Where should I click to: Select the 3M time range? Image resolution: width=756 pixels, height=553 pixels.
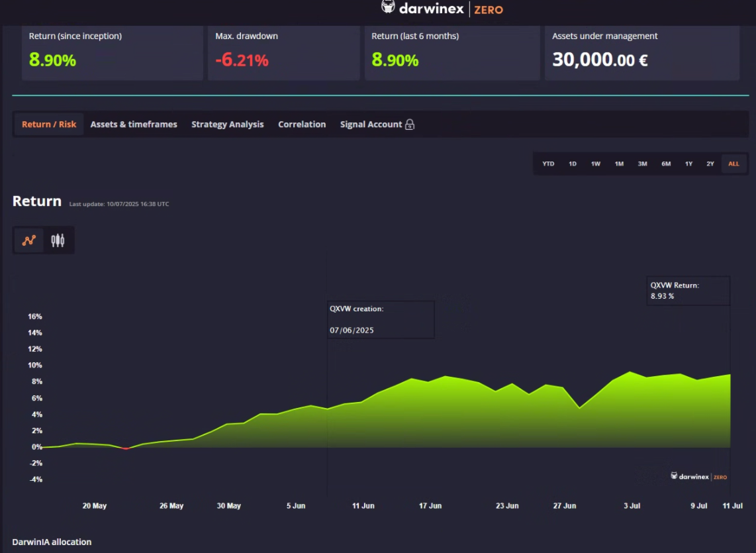(642, 164)
